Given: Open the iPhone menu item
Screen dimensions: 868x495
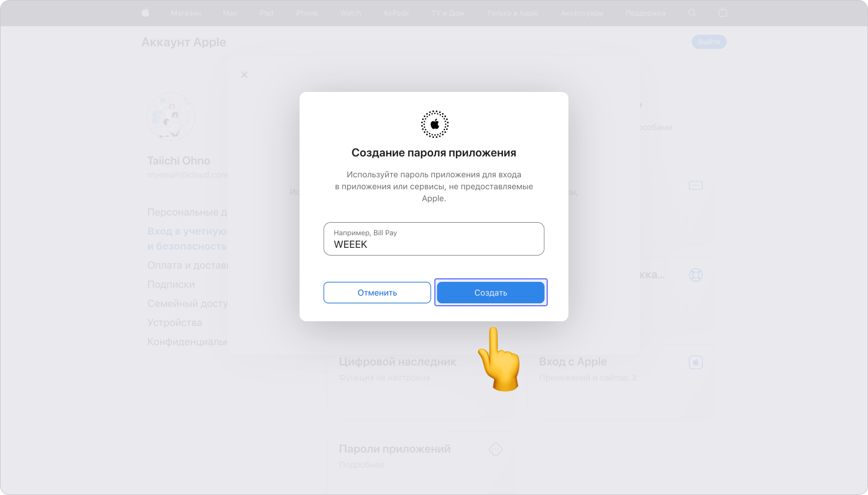Looking at the screenshot, I should pos(306,13).
